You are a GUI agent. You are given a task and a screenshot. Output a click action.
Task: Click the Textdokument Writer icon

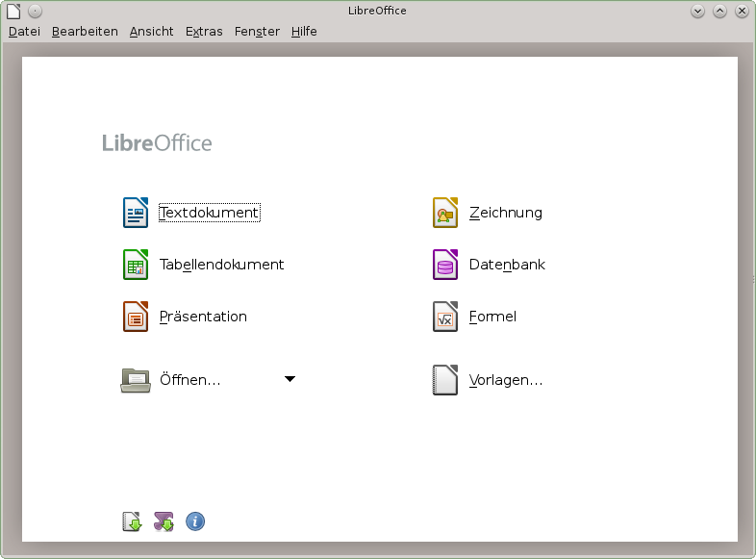tap(136, 213)
